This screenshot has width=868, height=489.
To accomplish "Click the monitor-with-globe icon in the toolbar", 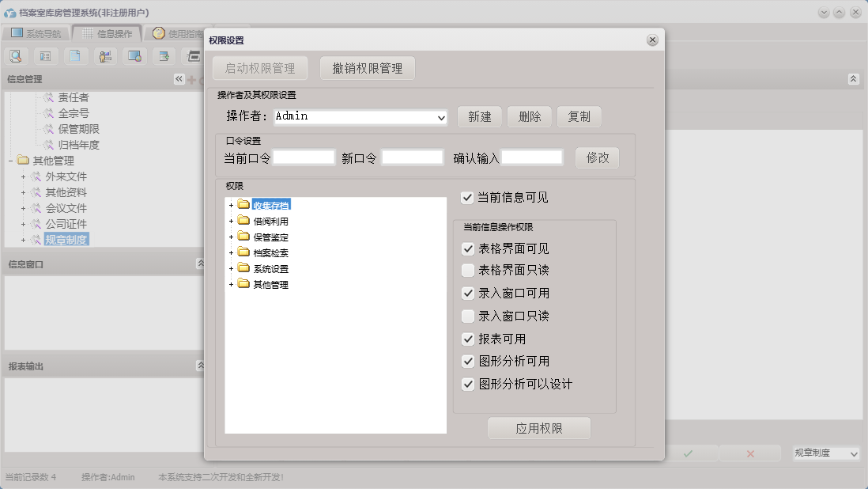I will pyautogui.click(x=134, y=56).
